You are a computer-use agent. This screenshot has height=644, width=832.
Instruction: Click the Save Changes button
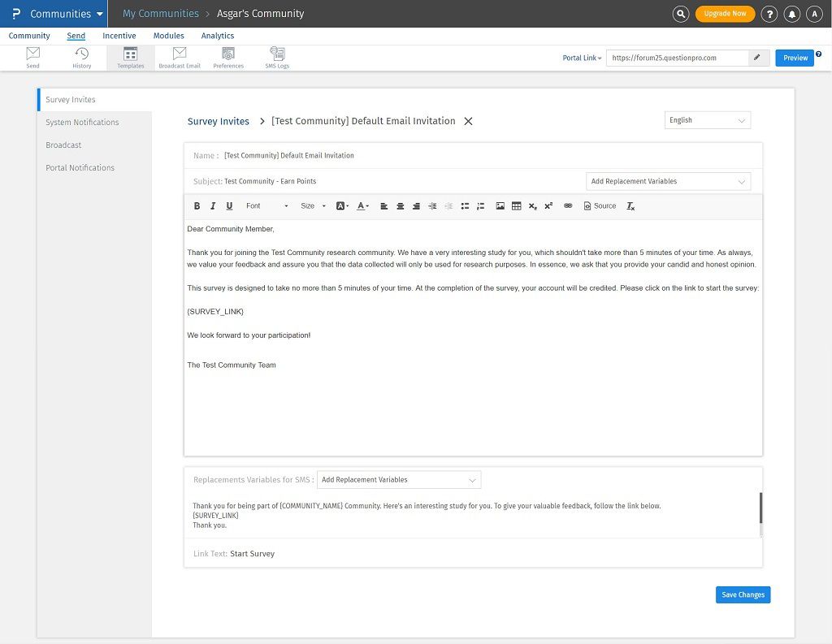pyautogui.click(x=743, y=594)
